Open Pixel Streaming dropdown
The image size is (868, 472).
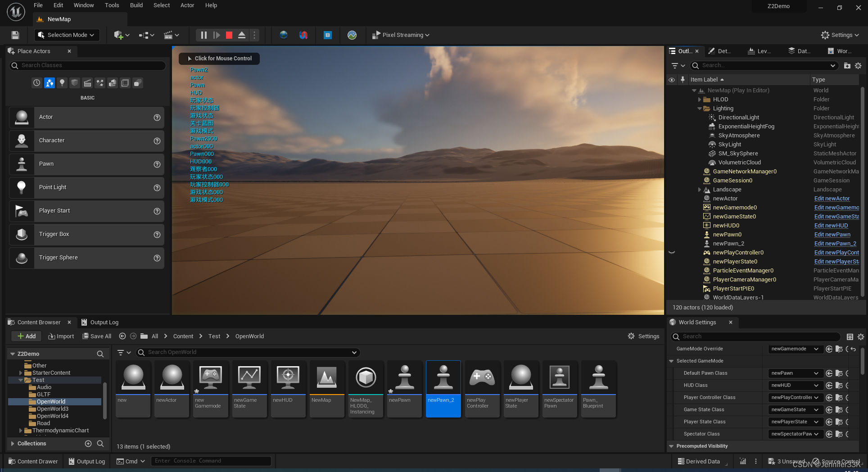click(401, 35)
